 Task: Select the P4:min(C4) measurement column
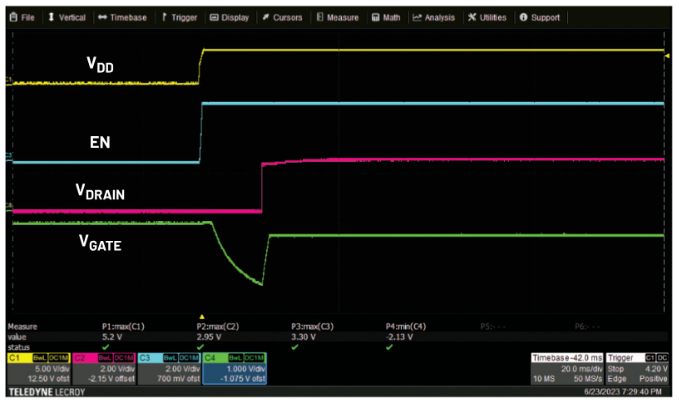pyautogui.click(x=408, y=333)
